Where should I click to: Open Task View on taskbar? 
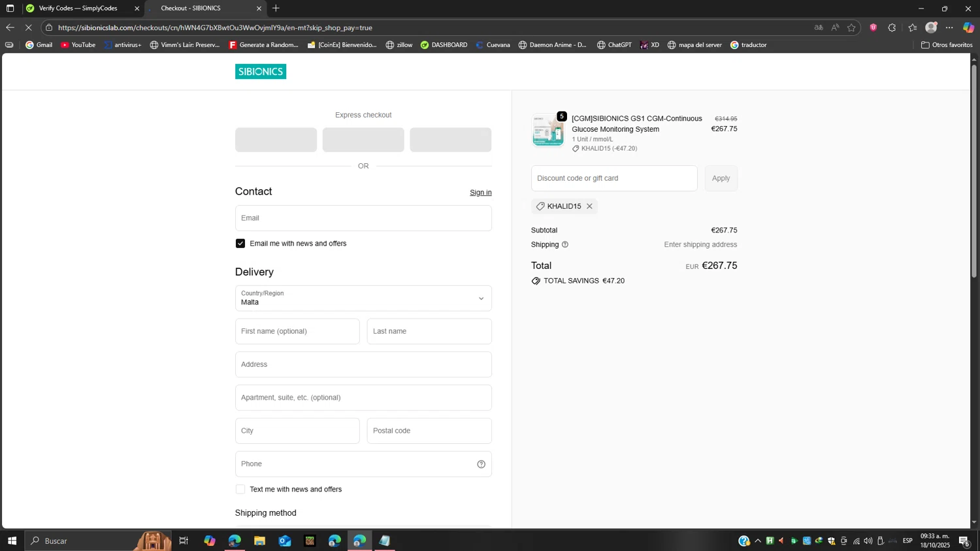tap(184, 541)
